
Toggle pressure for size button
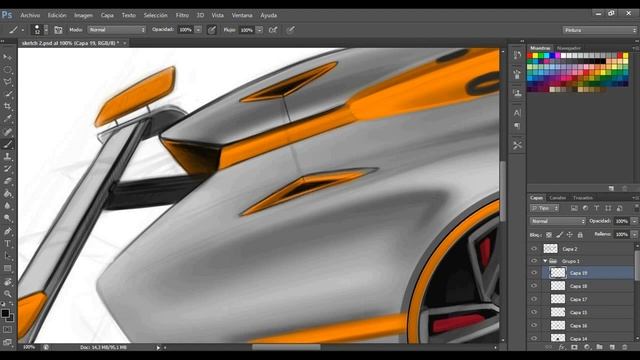pos(290,30)
